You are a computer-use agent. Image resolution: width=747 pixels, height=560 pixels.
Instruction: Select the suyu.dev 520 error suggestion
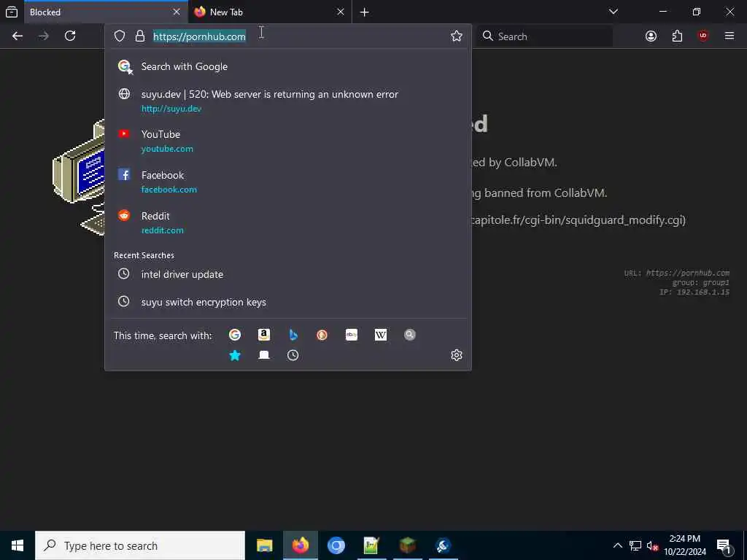point(287,101)
